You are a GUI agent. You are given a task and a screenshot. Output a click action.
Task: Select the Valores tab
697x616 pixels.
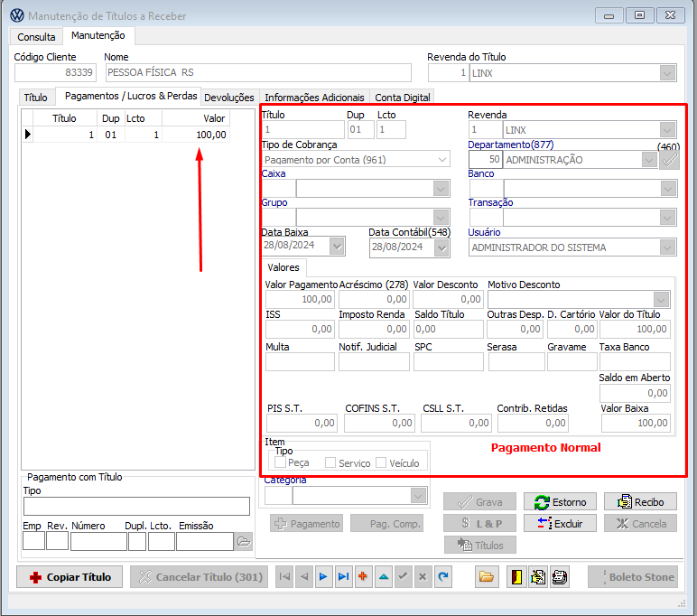click(283, 267)
